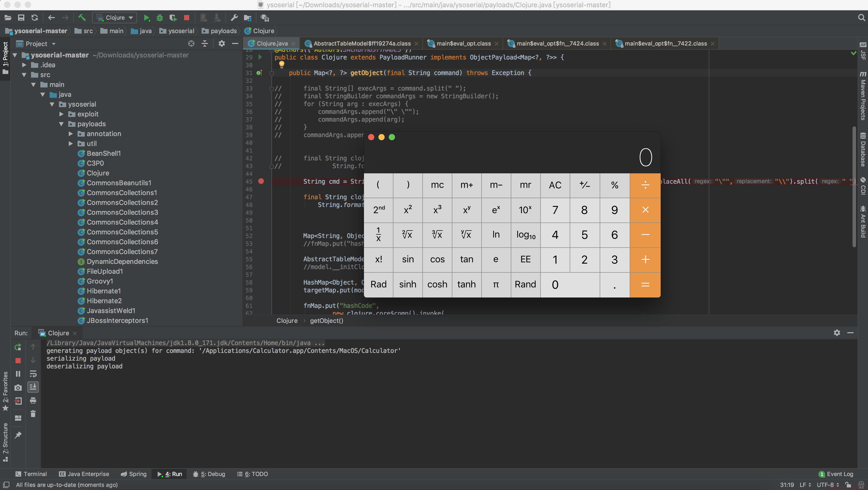
Task: Click the 7 key in Calculator
Action: tap(555, 210)
